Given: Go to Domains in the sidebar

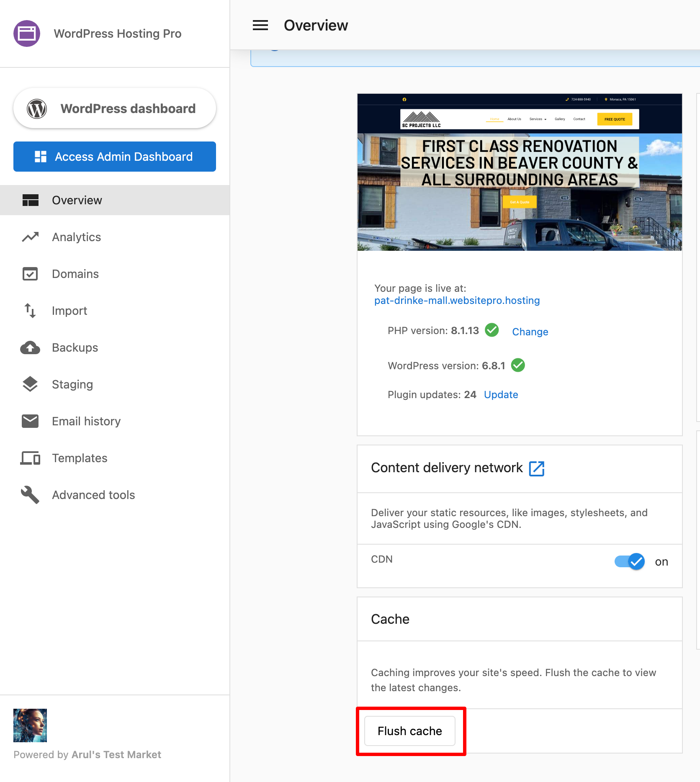Looking at the screenshot, I should pos(75,274).
